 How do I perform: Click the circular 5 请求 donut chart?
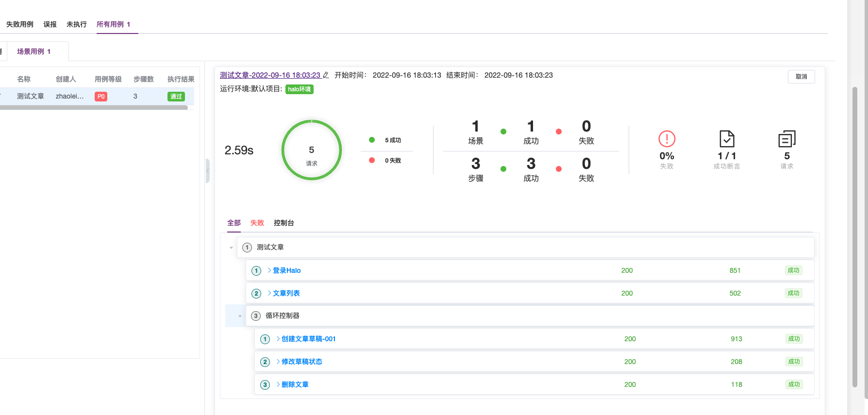tap(312, 150)
